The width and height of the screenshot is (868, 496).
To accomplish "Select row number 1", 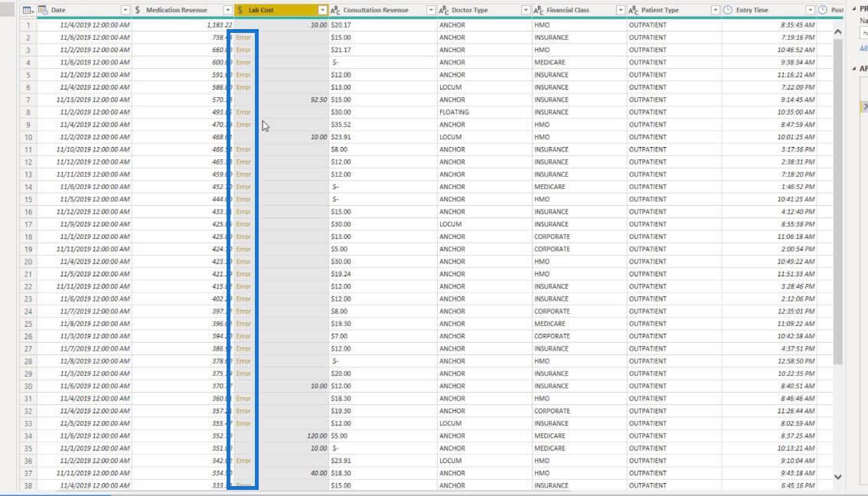I will point(28,25).
